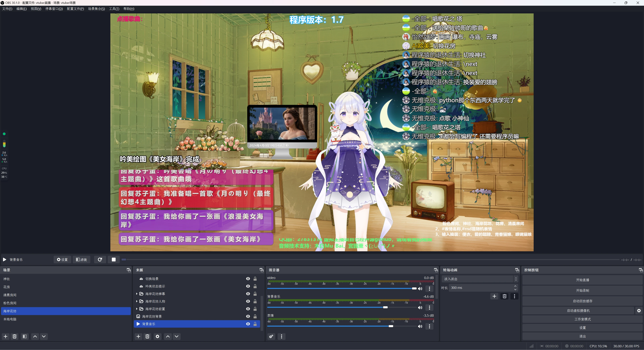Image resolution: width=644 pixels, height=350 pixels.
Task: Undock the 混音器 panel icon
Action: tap(436, 270)
